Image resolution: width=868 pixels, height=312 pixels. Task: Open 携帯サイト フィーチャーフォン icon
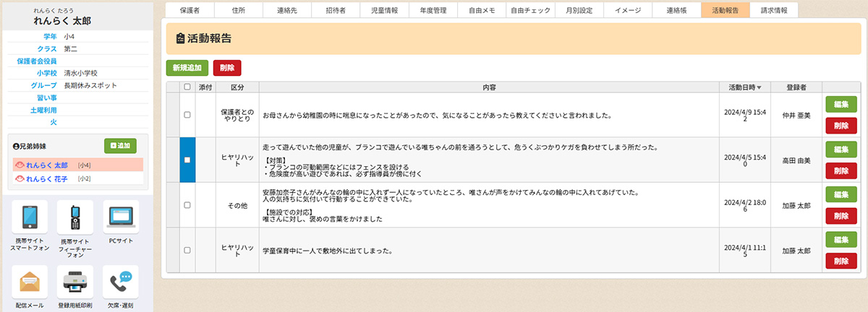pyautogui.click(x=75, y=217)
